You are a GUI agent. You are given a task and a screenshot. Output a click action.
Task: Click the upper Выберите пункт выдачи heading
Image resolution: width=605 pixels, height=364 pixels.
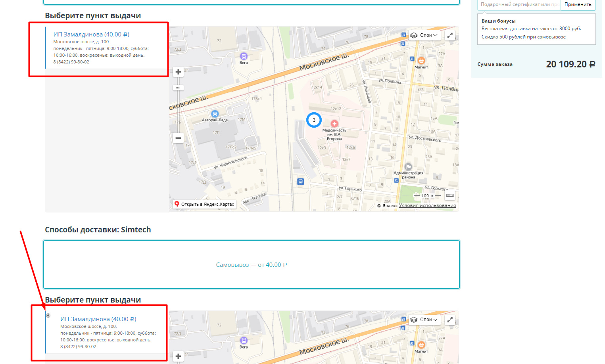pyautogui.click(x=93, y=15)
